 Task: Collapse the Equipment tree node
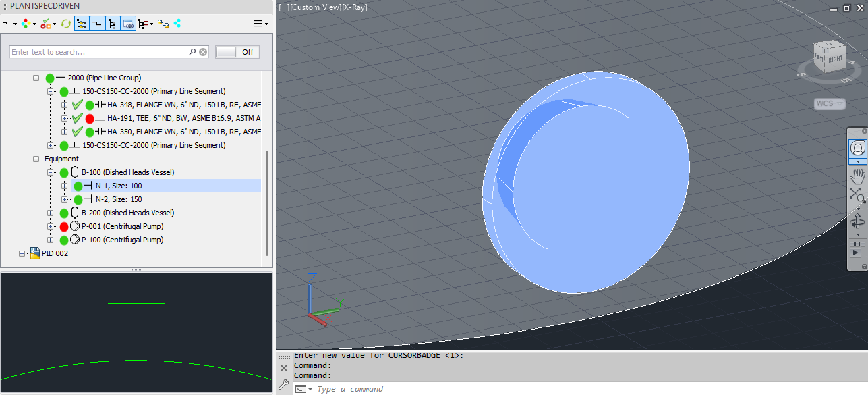(x=37, y=159)
